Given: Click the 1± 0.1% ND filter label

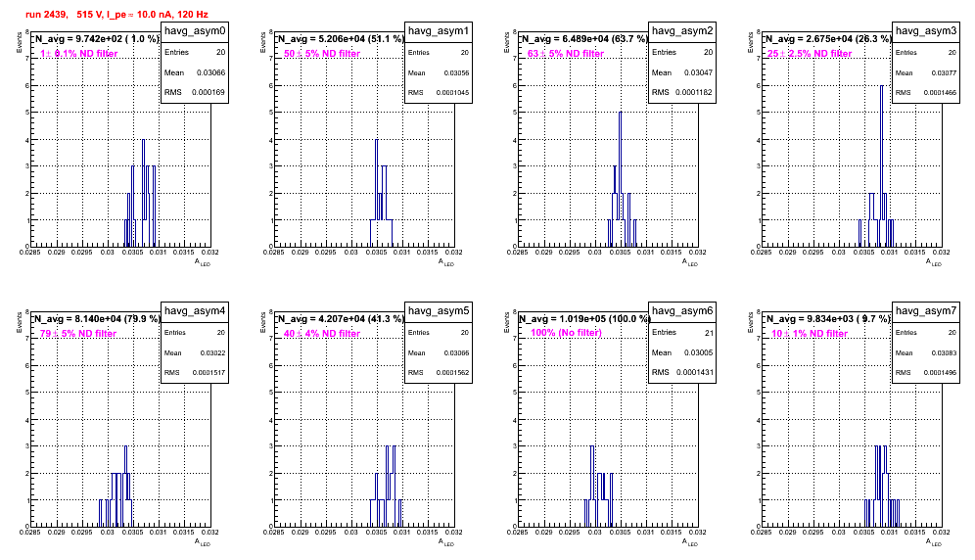Looking at the screenshot, I should [x=79, y=54].
